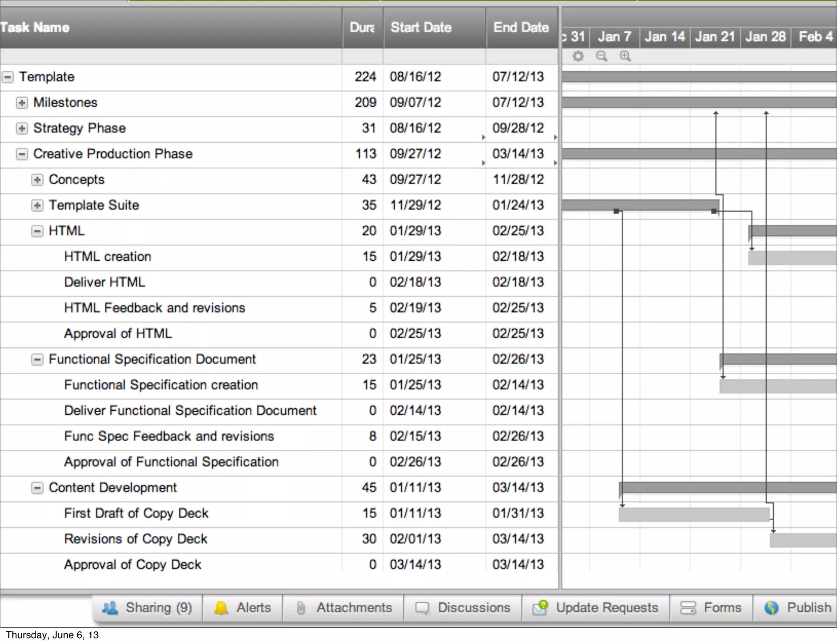The height and width of the screenshot is (644, 837).
Task: Select the Deliver HTML task row
Action: click(105, 282)
